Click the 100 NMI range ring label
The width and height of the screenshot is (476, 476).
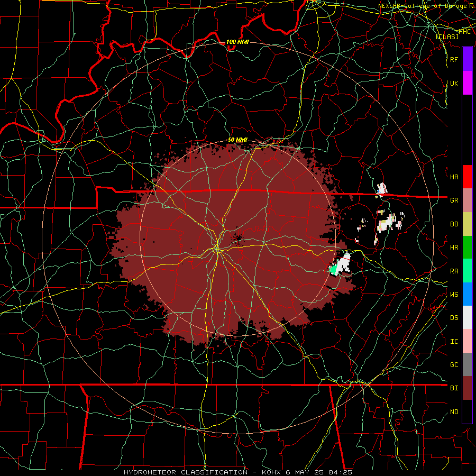237,42
